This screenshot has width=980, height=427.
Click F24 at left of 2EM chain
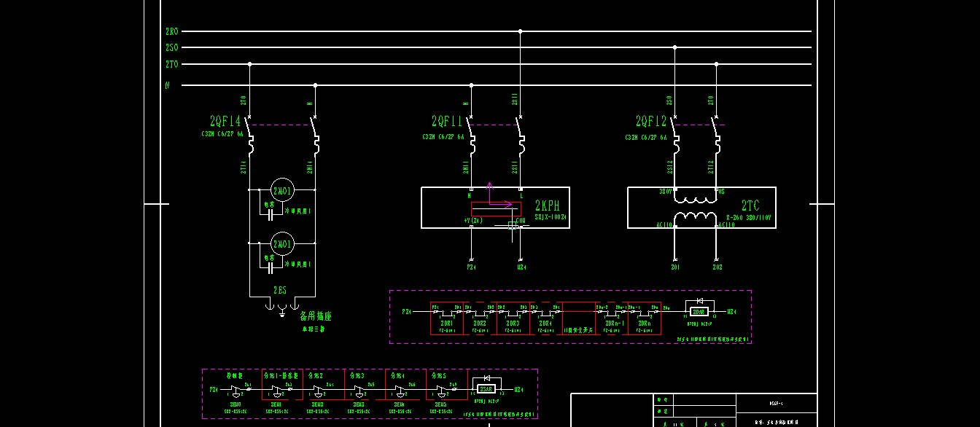(214, 389)
